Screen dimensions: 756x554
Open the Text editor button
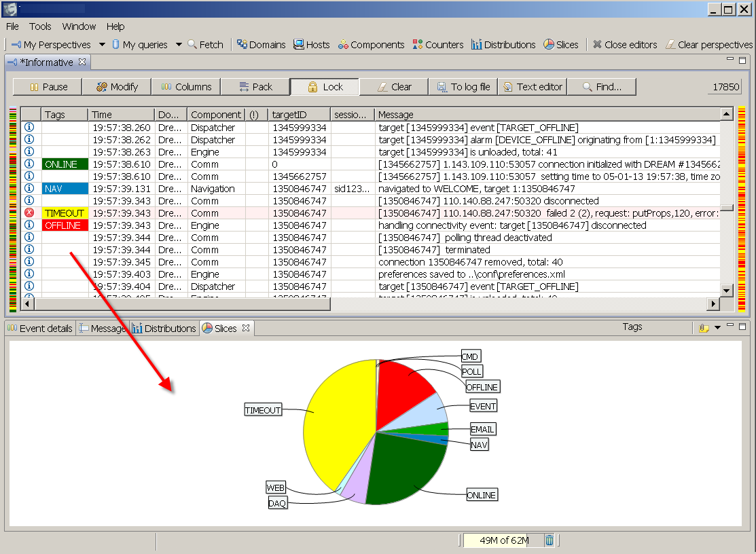pos(533,87)
